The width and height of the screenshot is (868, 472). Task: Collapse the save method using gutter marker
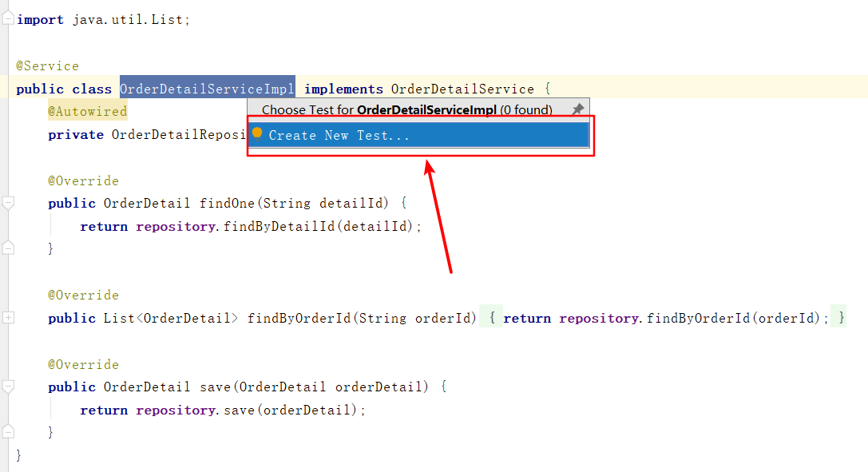tap(8, 387)
